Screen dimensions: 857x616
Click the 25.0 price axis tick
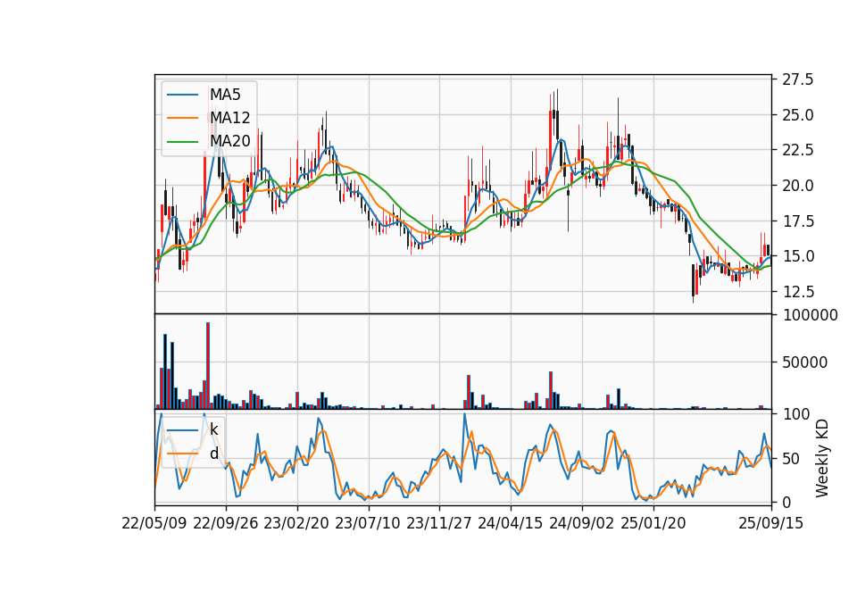(798, 115)
